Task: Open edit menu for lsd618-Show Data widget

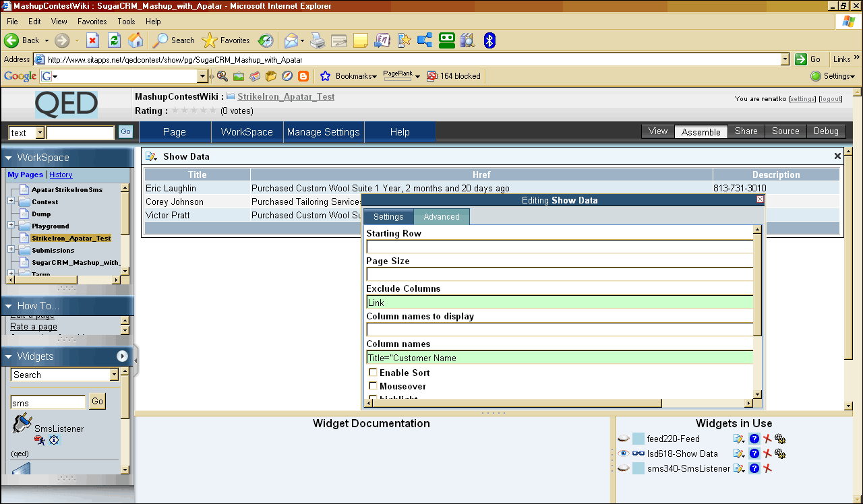Action: point(739,453)
